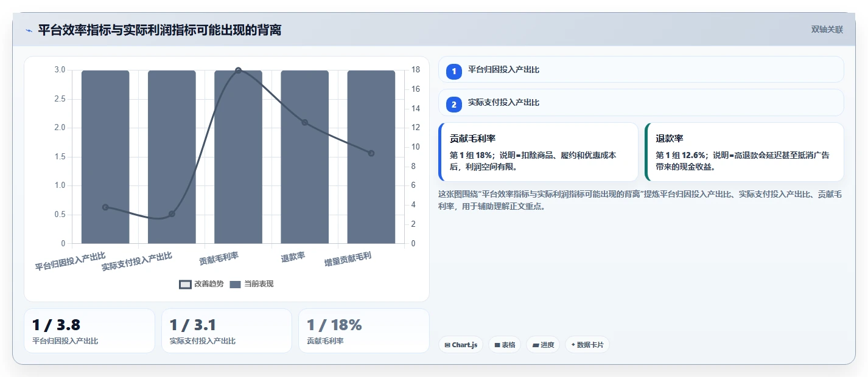The image size is (868, 377).
Task: Click the left axis value 3.0
Action: [x=60, y=70]
